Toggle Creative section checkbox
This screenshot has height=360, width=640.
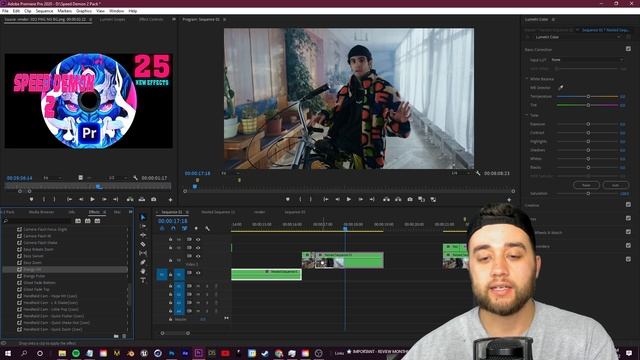628,204
